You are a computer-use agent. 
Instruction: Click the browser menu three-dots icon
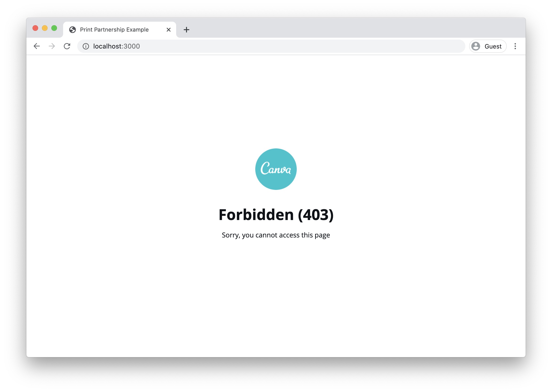[x=515, y=46]
